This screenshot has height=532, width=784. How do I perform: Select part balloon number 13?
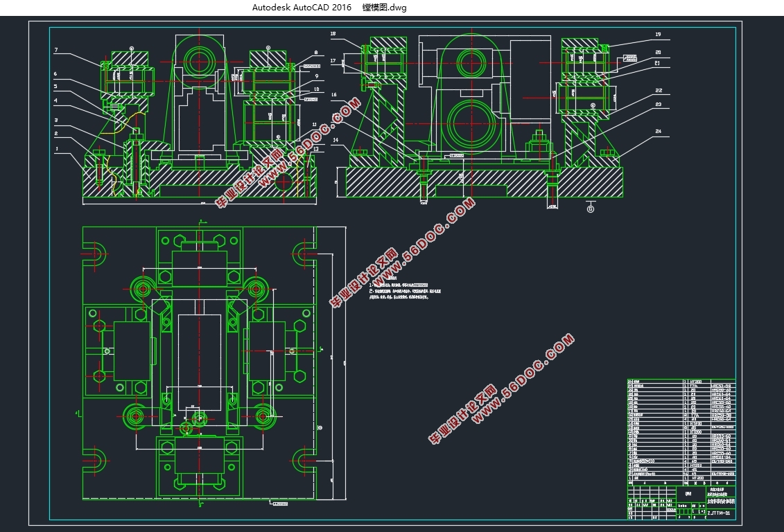point(315,149)
